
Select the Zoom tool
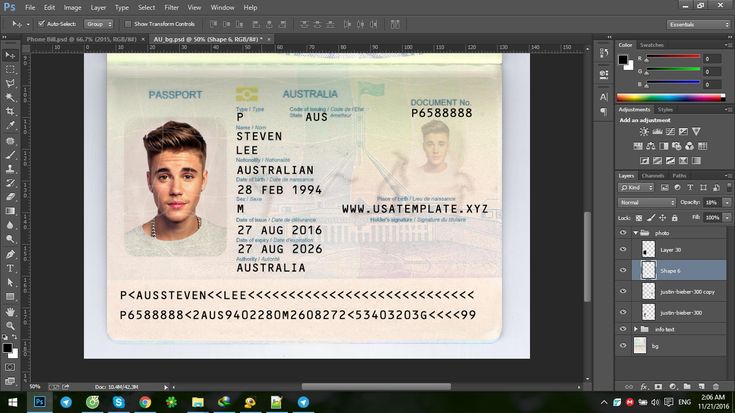(10, 326)
